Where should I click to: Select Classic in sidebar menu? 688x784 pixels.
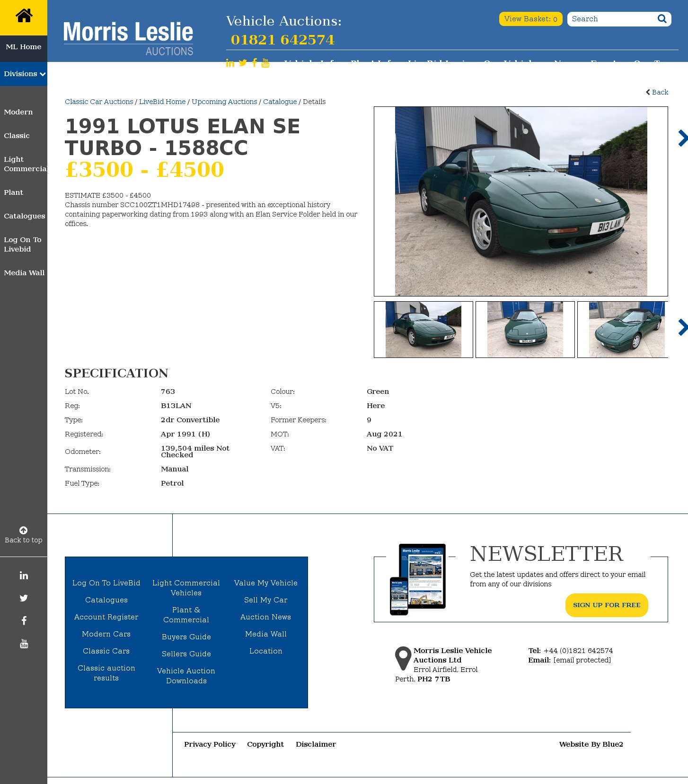[17, 136]
